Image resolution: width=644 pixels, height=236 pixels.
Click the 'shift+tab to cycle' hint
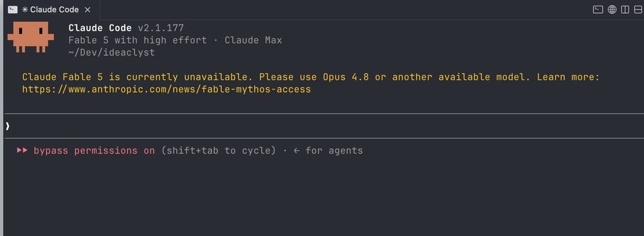click(x=218, y=151)
